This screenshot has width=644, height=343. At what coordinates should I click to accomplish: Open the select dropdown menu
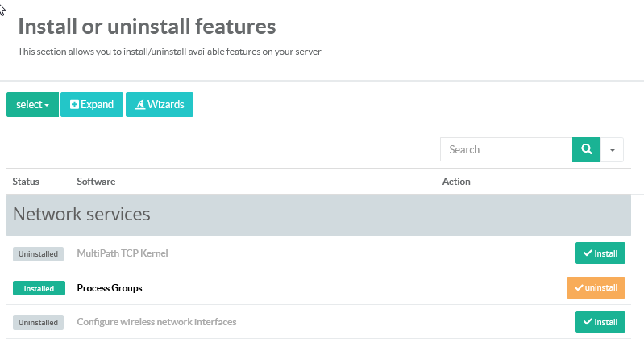click(32, 105)
